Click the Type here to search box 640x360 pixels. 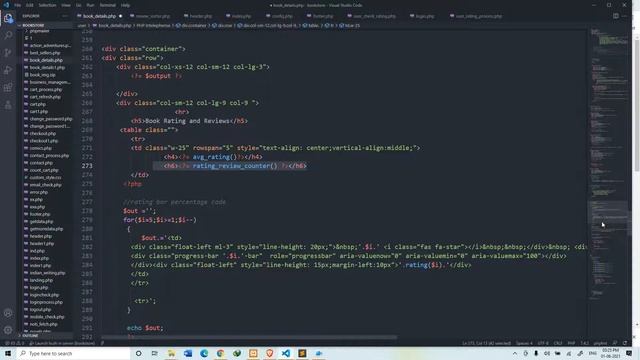[73, 353]
